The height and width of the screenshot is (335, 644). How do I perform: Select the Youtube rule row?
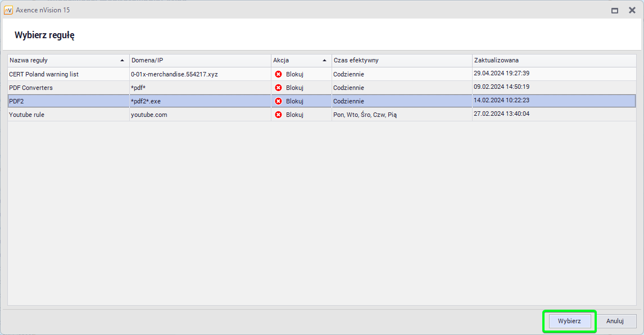(x=27, y=115)
